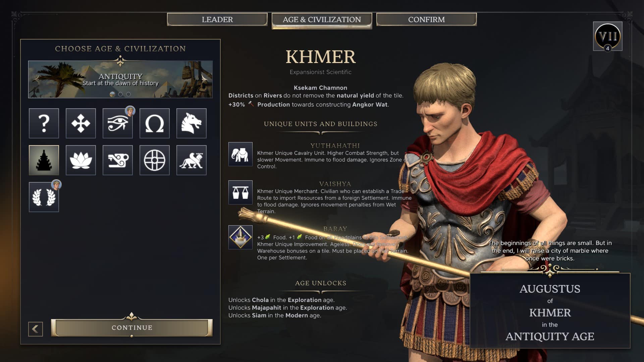This screenshot has height=362, width=644.
Task: Select the serpent glyph civilization icon
Action: 118,160
